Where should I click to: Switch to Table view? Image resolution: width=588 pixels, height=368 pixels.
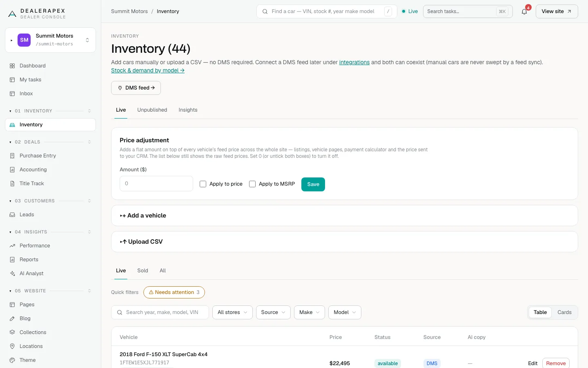[540, 312]
